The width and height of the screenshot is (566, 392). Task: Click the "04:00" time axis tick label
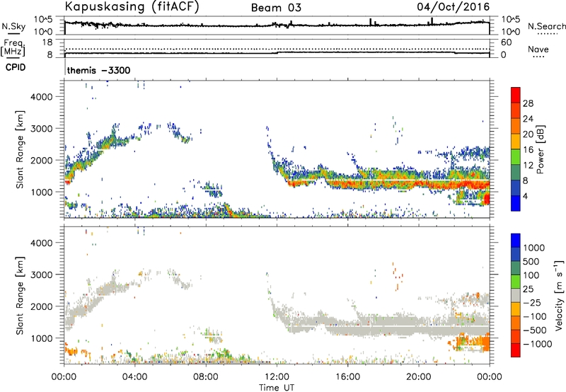[x=135, y=377]
